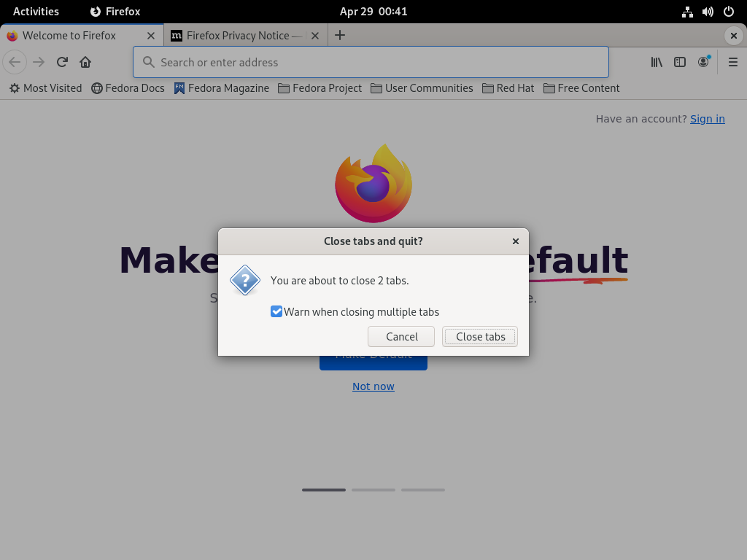Switch to the Firefox Privacy Notice tab

(x=246, y=36)
